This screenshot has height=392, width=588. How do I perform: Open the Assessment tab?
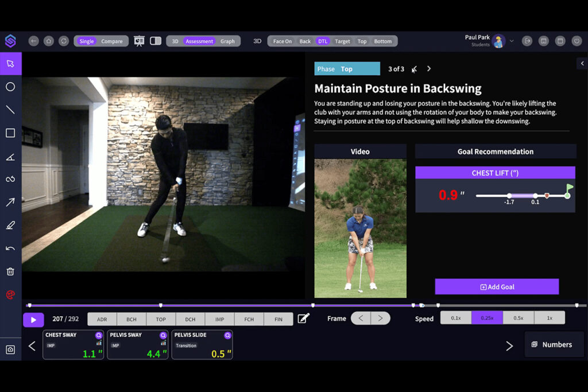point(199,41)
